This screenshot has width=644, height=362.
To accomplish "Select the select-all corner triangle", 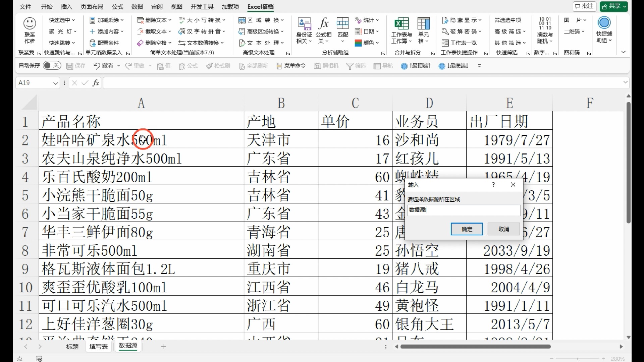I will point(30,103).
